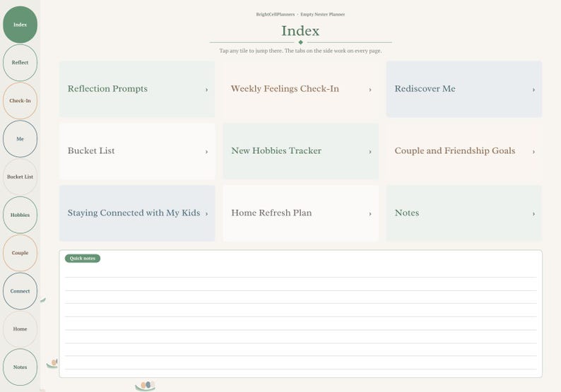Open the Home Refresh Plan tile

(301, 213)
